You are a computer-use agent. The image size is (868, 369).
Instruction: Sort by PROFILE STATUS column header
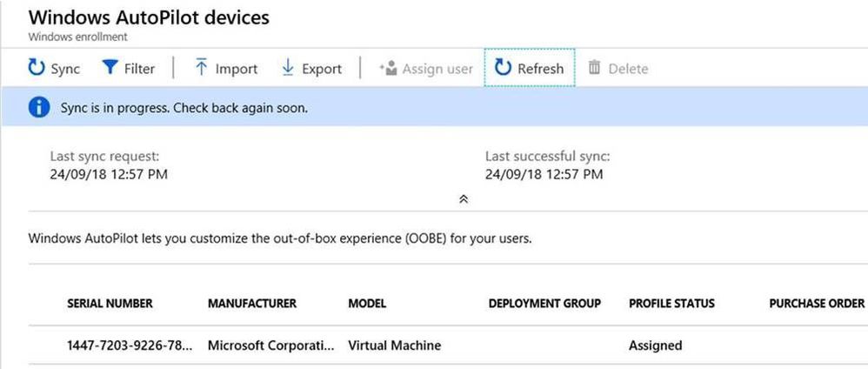tap(671, 303)
